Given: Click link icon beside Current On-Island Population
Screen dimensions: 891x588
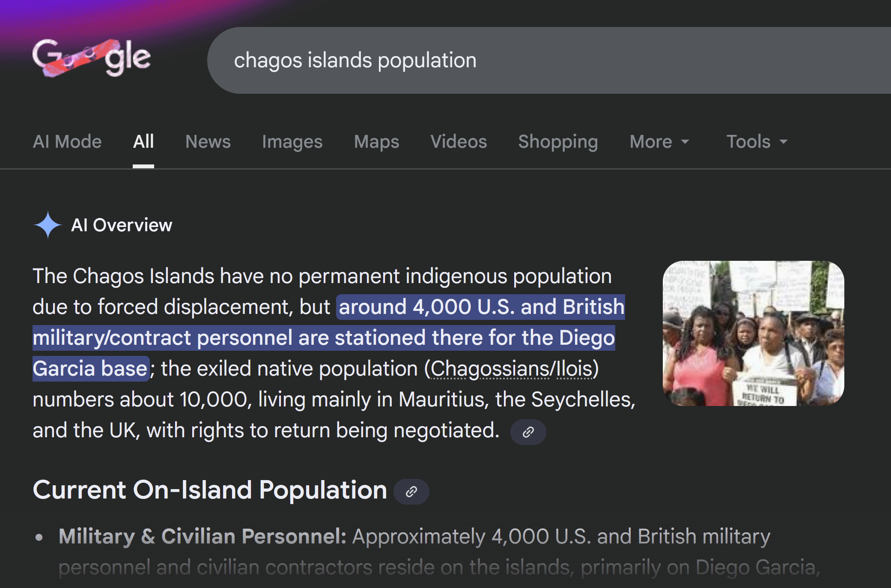Looking at the screenshot, I should [411, 491].
